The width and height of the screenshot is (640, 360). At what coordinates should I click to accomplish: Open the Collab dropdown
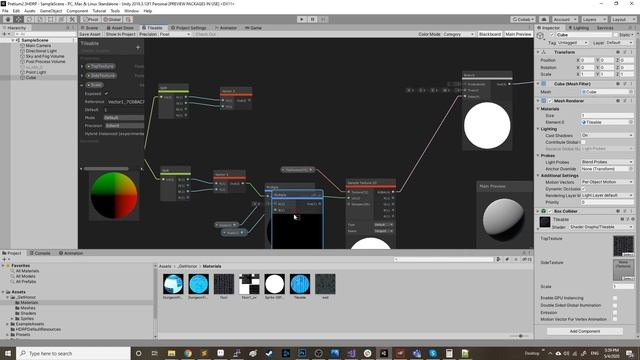coord(523,19)
